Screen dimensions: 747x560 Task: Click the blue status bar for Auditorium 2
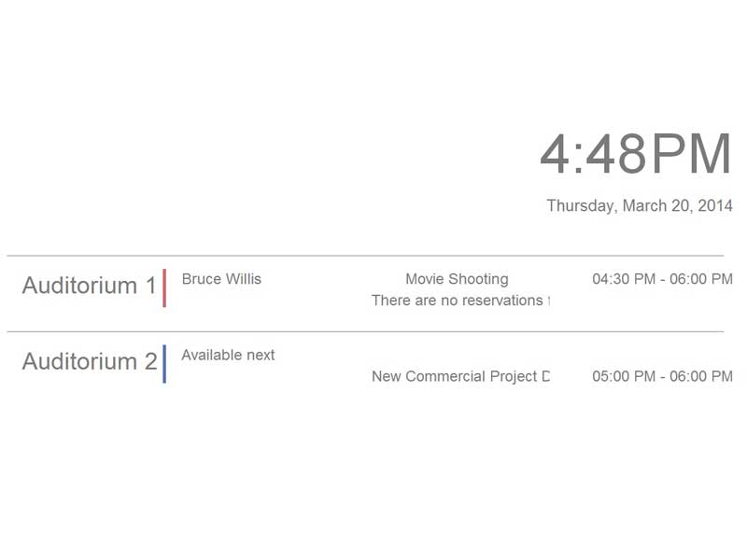(x=164, y=364)
